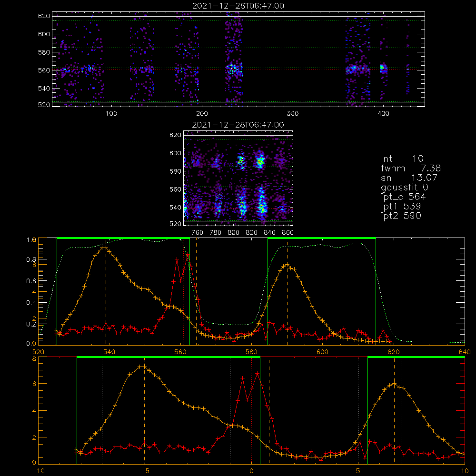The height and width of the screenshot is (476, 476).
Task: Click x-axis label 640 on the profile plot
Action: (x=465, y=352)
